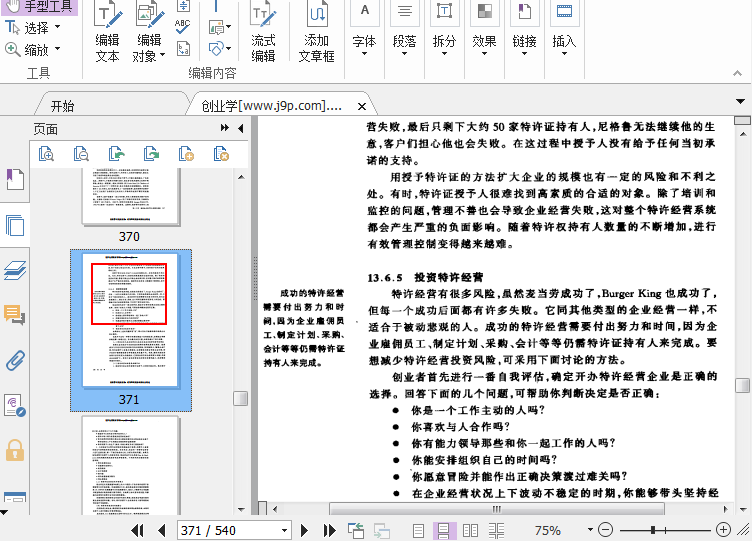The image size is (752, 541).
Task: Open the 拆分 split group
Action: coord(444,29)
